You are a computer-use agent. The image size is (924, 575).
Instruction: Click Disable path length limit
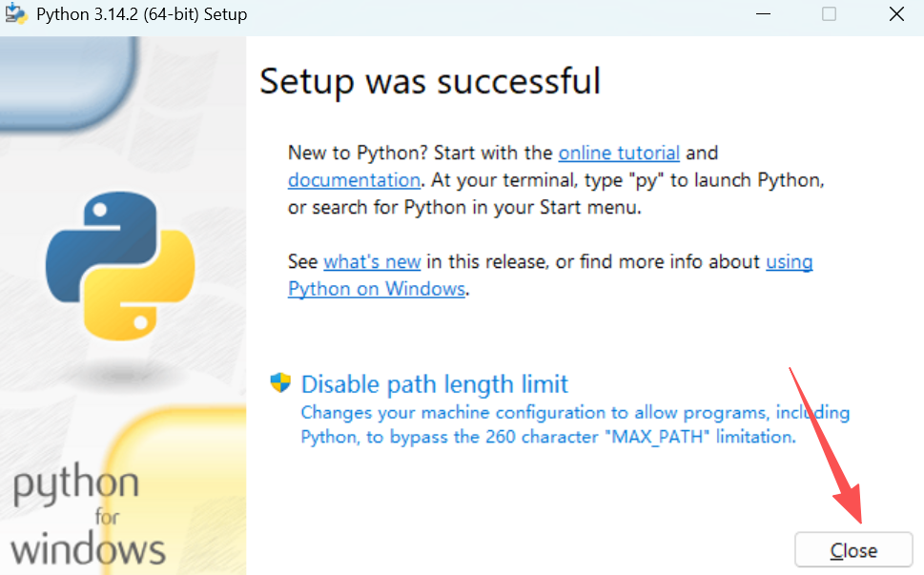point(434,384)
